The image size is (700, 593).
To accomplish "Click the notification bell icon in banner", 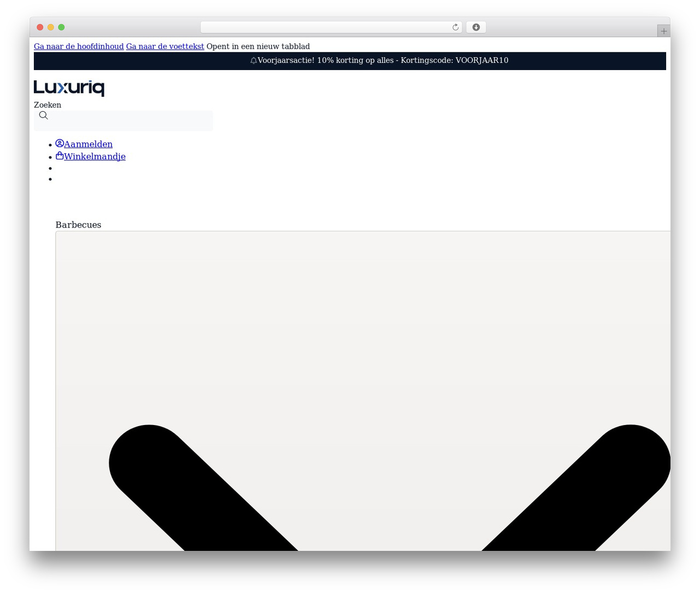I will coord(253,61).
